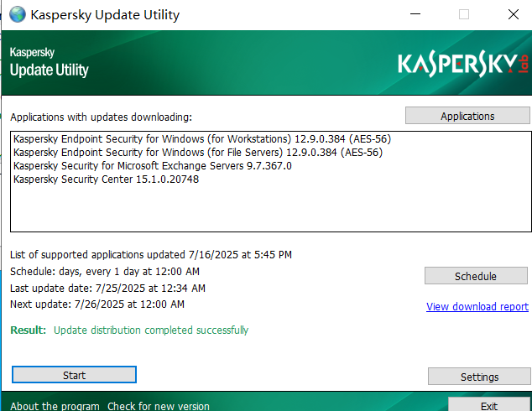532x411 pixels.
Task: Click Next update 7/26/2025 text
Action: point(97,304)
